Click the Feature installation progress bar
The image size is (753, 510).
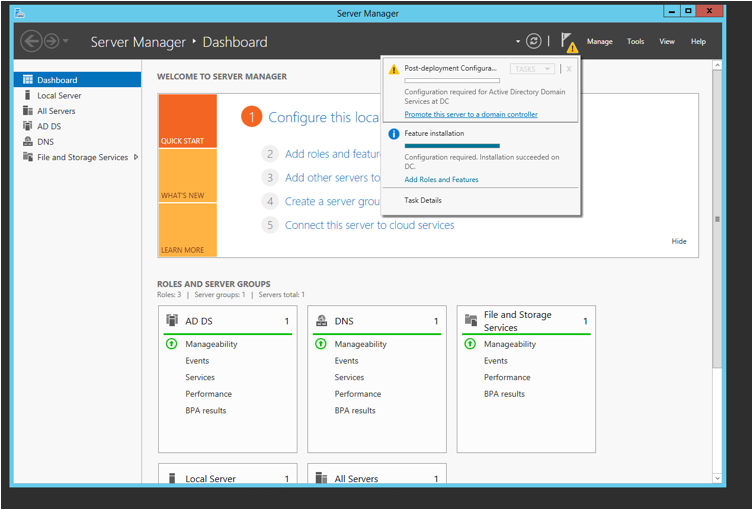coord(452,146)
